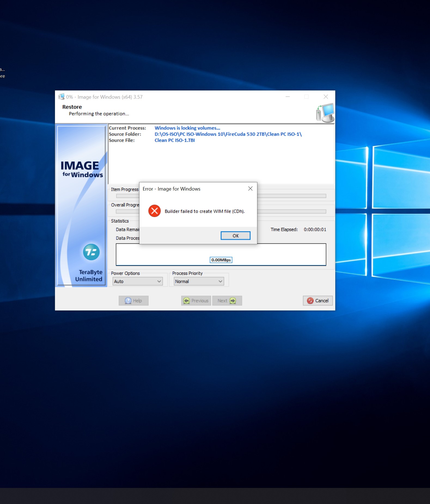The height and width of the screenshot is (504, 430).
Task: Click the 'Time Elapsed:' label
Action: [x=284, y=230]
